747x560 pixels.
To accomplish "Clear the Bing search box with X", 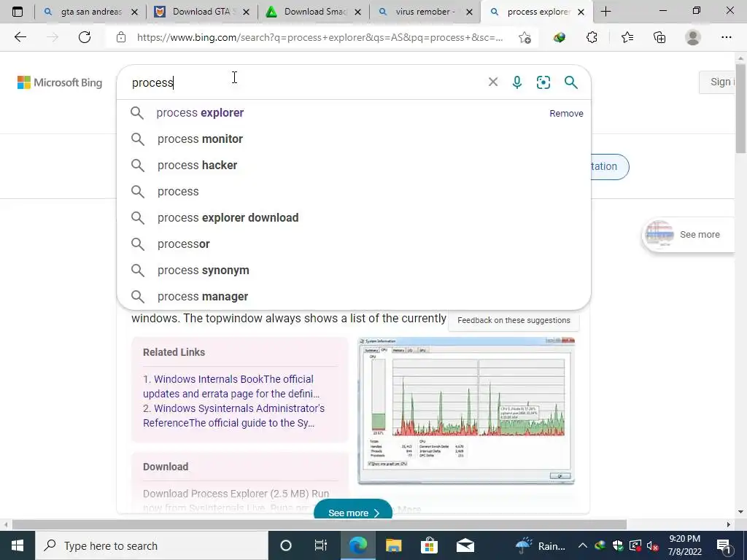I will [493, 82].
